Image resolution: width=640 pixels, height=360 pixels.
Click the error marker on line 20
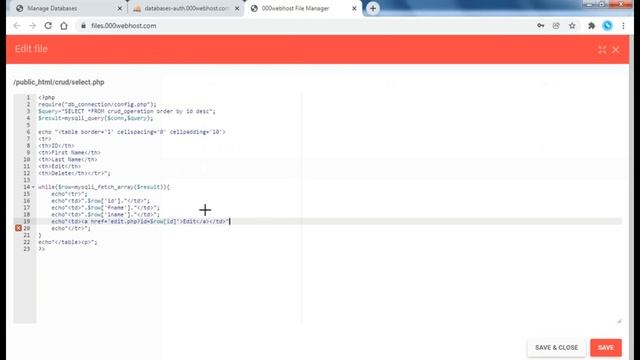(x=18, y=228)
